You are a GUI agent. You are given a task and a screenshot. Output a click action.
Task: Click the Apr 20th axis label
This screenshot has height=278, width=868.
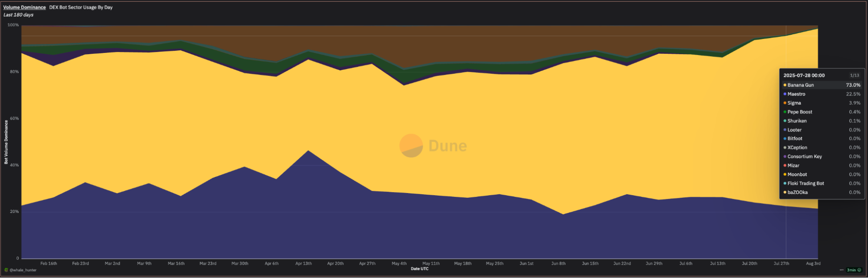click(335, 264)
